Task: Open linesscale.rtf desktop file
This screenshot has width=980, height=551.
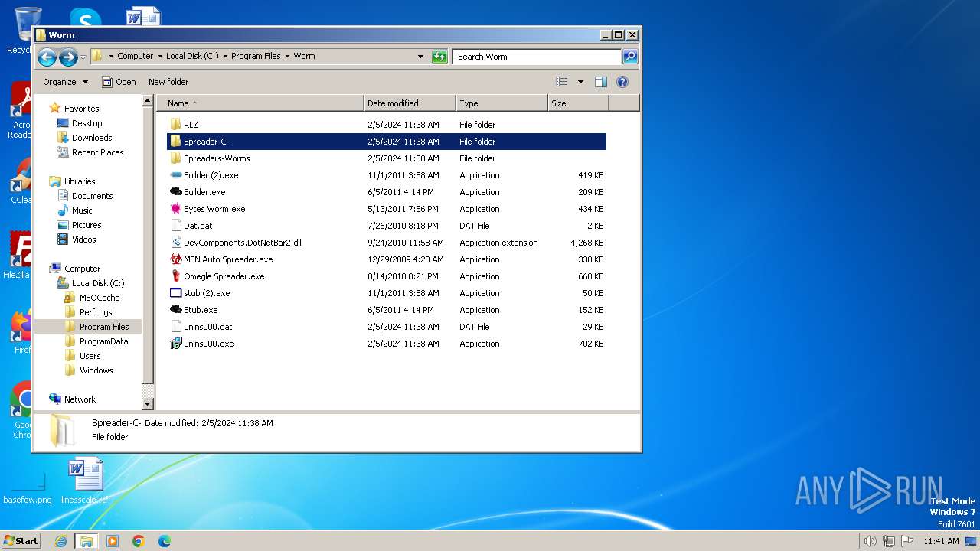Action: click(x=85, y=481)
